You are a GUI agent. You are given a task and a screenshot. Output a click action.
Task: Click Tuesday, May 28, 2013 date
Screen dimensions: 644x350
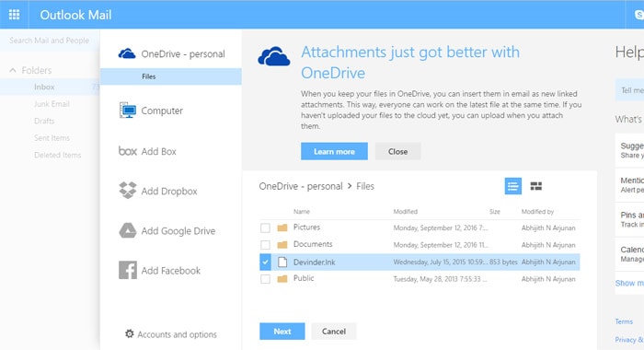point(440,279)
